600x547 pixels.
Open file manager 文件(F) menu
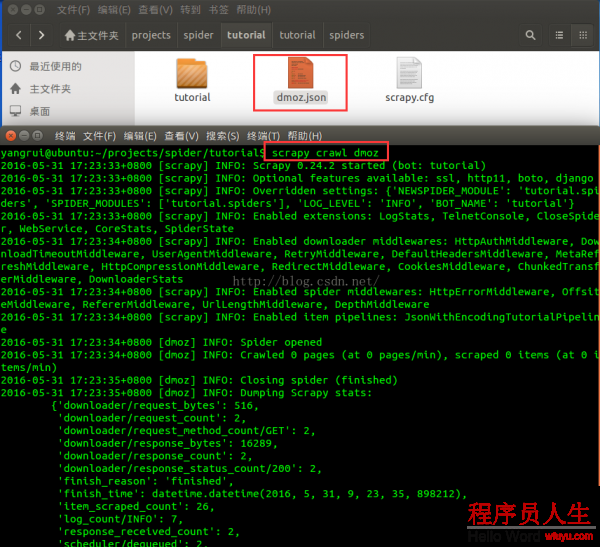(x=73, y=10)
